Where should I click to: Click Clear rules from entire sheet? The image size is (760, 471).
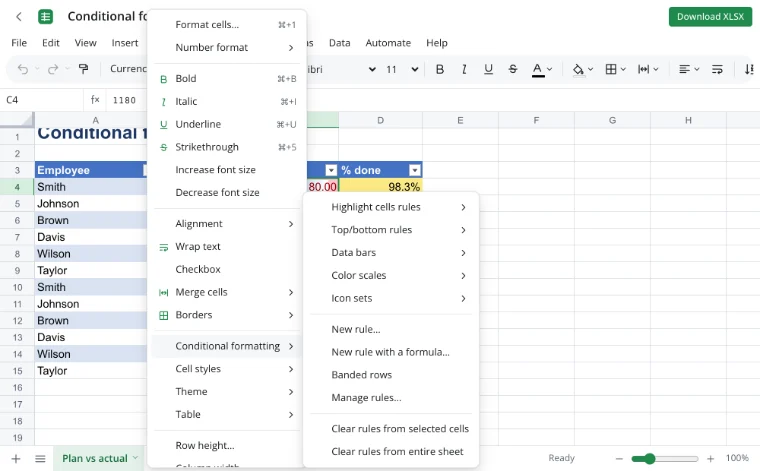[x=391, y=452]
